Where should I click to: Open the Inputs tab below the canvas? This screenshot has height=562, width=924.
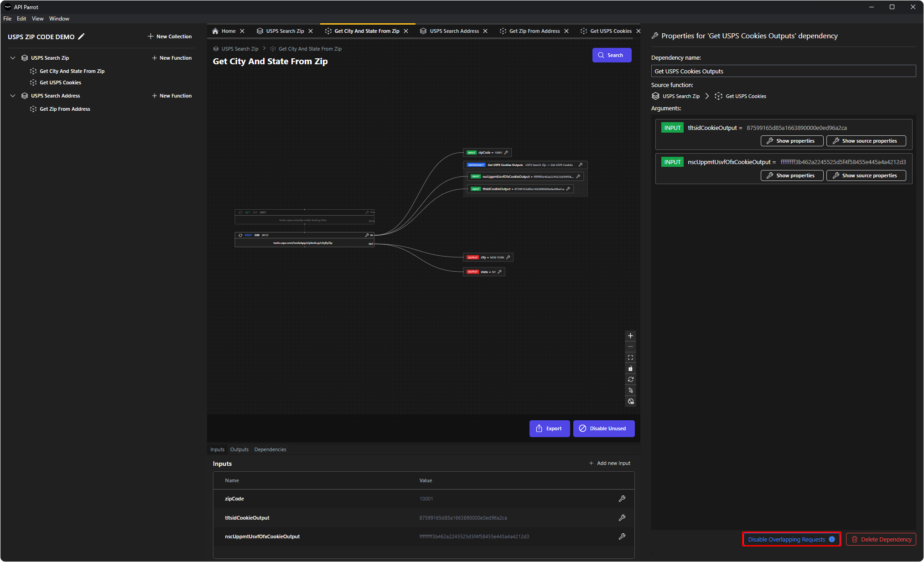[x=217, y=449]
